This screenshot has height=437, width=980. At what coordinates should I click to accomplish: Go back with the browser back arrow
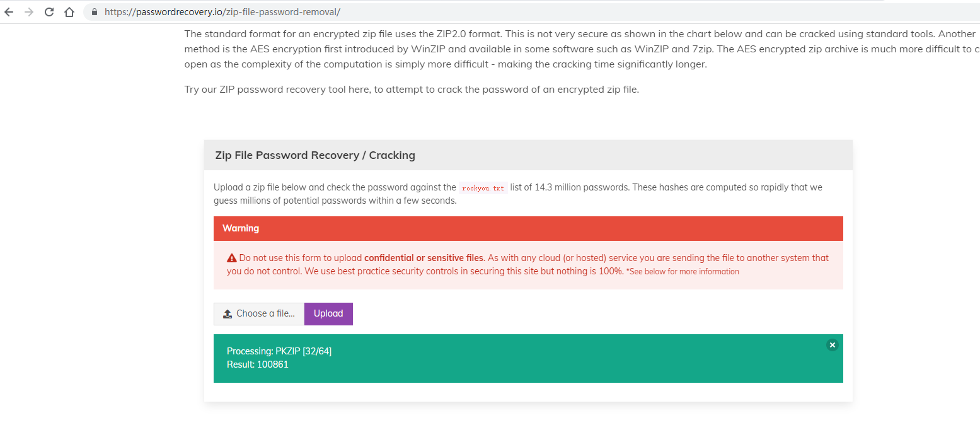tap(9, 12)
